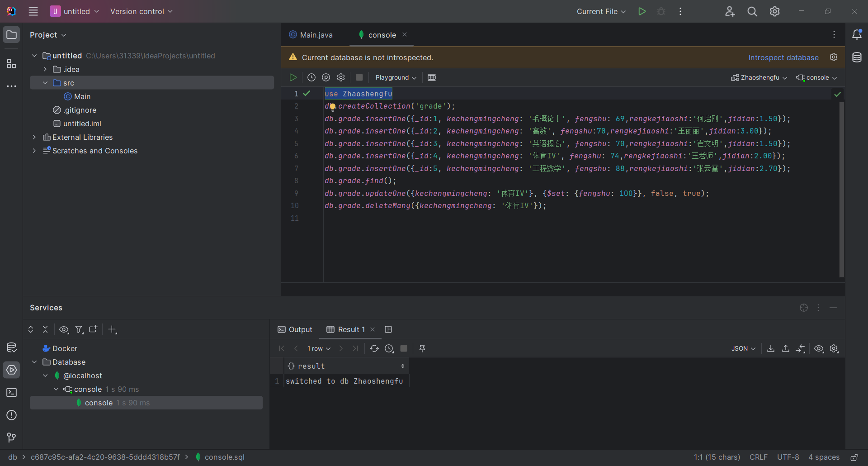Collapse the src folder in project tree
Viewport: 868px width, 466px height.
[45, 83]
